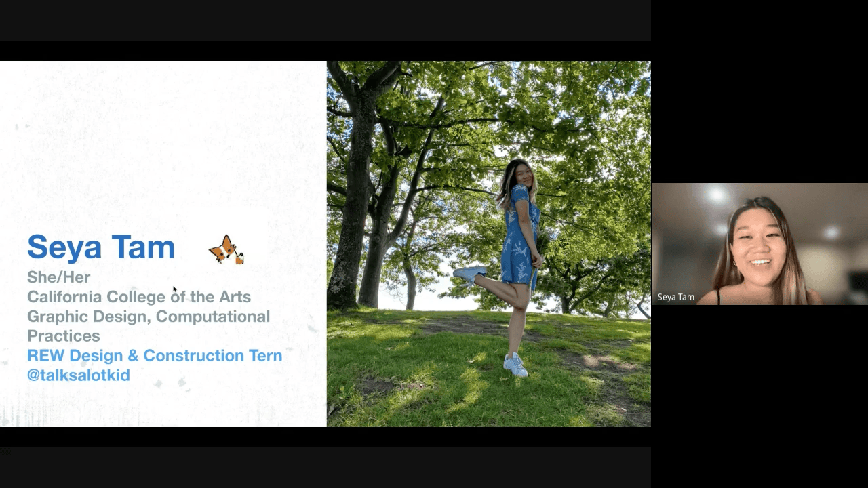Click the She/Her pronoun text

click(58, 277)
